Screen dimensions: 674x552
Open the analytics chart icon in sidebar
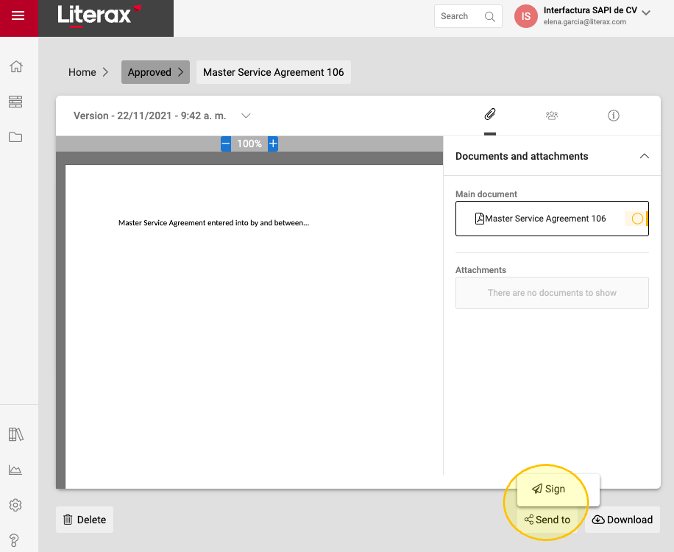coord(15,470)
